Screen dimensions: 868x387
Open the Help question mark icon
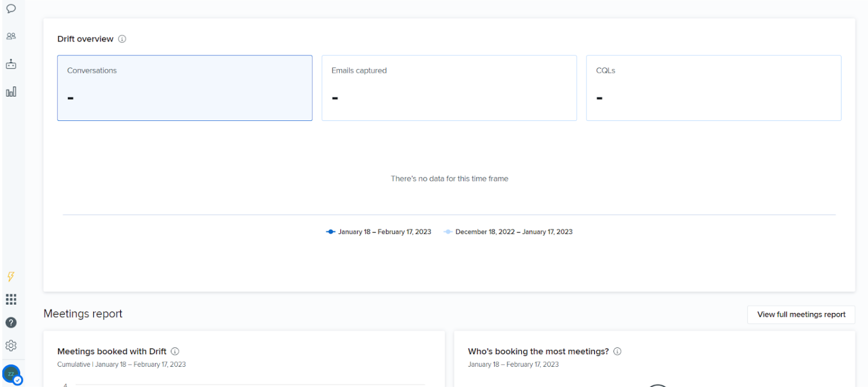pyautogui.click(x=11, y=322)
